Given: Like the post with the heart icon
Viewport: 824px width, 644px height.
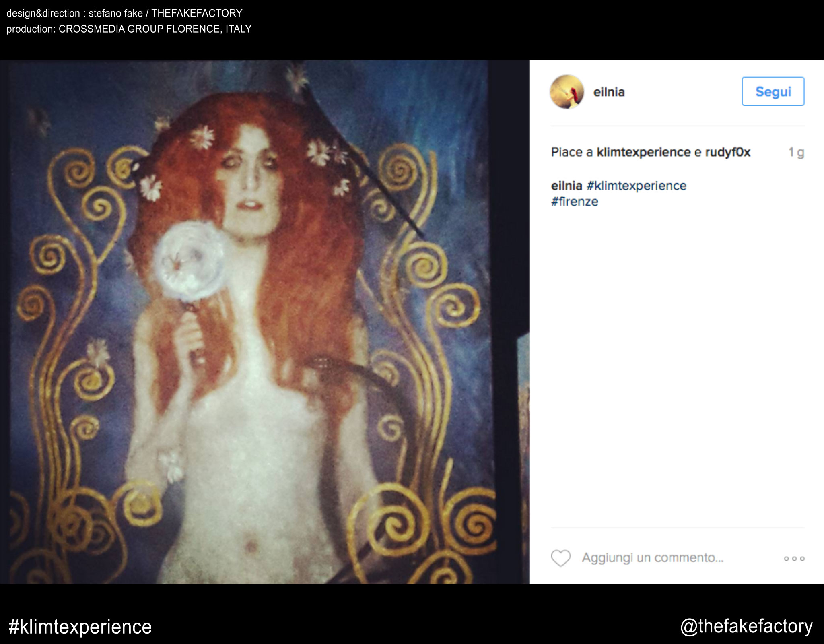Looking at the screenshot, I should [560, 558].
